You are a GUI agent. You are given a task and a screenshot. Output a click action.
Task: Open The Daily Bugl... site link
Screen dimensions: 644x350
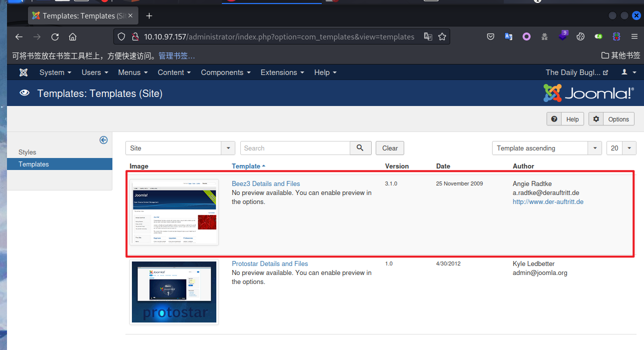pos(577,72)
